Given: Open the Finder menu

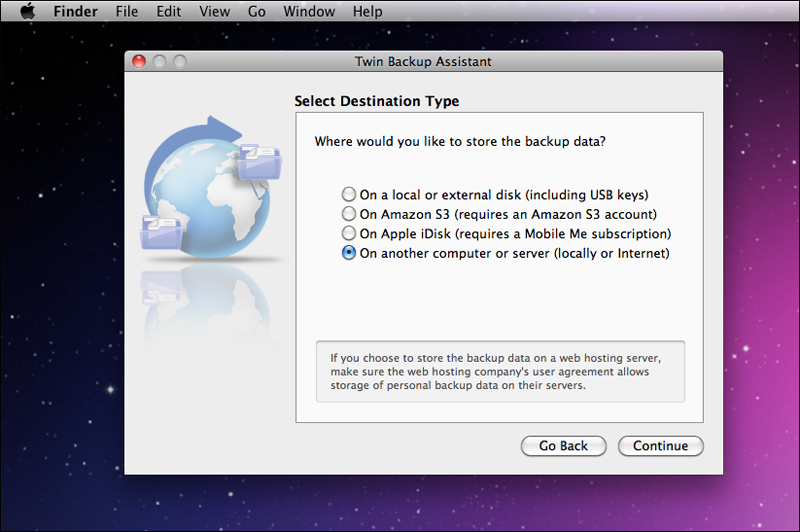Looking at the screenshot, I should pos(76,11).
